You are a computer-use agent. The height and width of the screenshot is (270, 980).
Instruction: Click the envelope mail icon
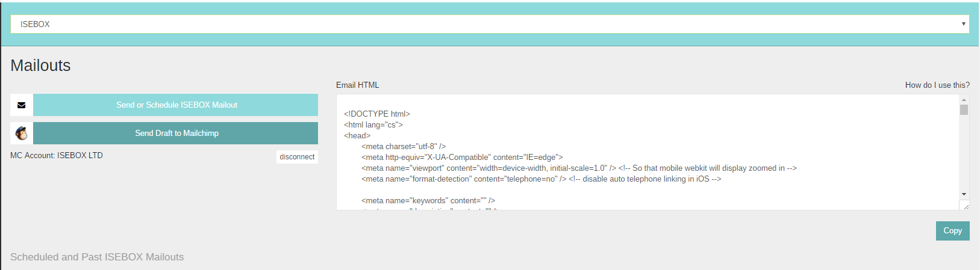(22, 105)
